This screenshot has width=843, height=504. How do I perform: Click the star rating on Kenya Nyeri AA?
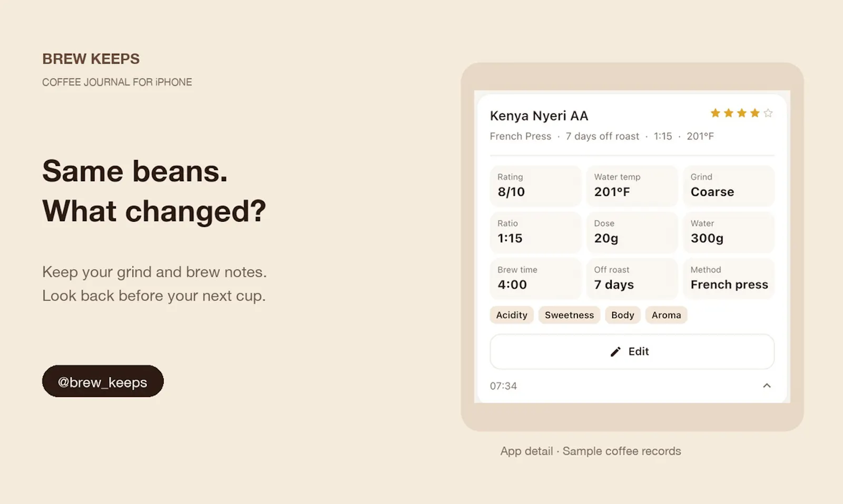click(741, 113)
